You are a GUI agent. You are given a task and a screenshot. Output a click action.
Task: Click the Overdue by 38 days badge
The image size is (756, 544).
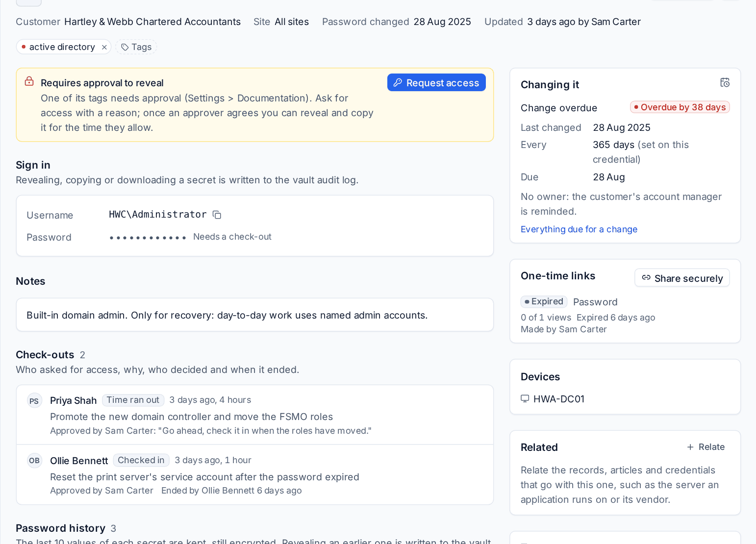coord(680,107)
